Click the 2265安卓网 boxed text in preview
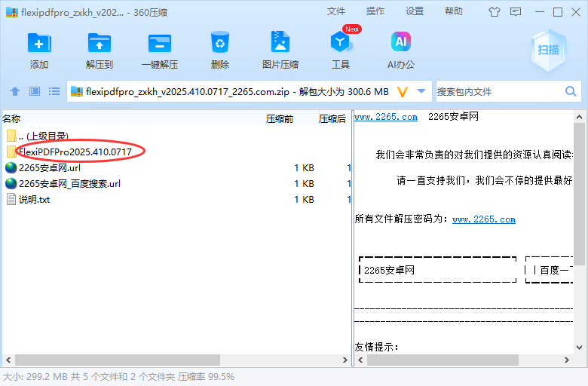This screenshot has height=386, width=588. pyautogui.click(x=389, y=270)
